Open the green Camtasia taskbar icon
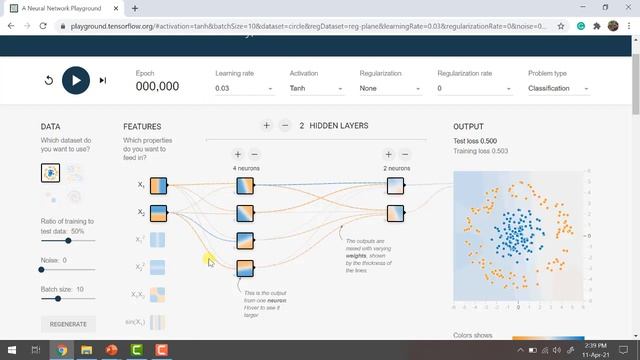The image size is (640, 360). (137, 350)
